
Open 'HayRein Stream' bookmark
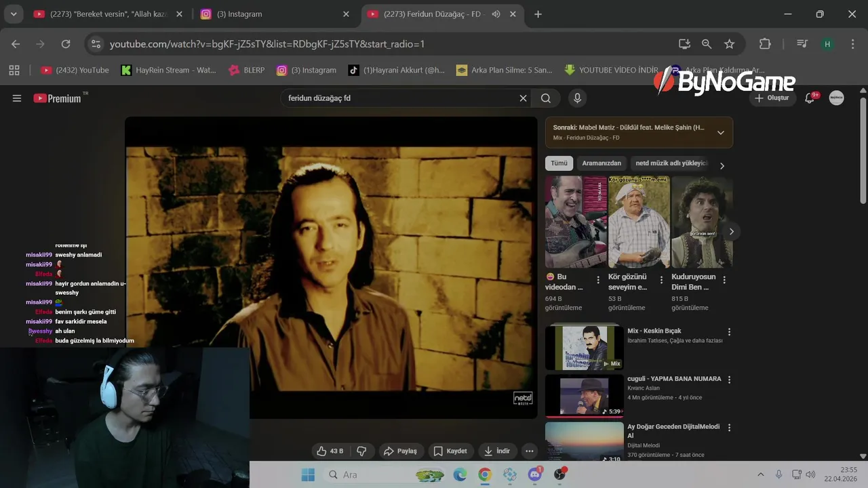(x=168, y=70)
